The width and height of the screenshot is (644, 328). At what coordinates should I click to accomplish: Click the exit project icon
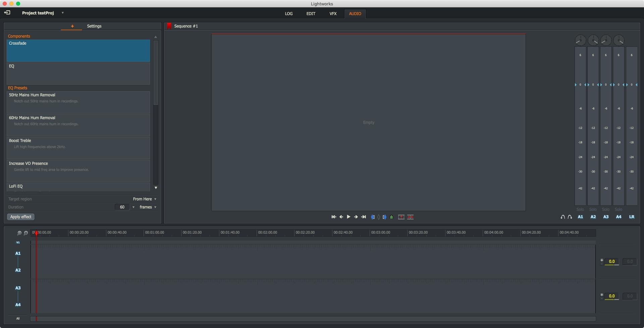7,13
